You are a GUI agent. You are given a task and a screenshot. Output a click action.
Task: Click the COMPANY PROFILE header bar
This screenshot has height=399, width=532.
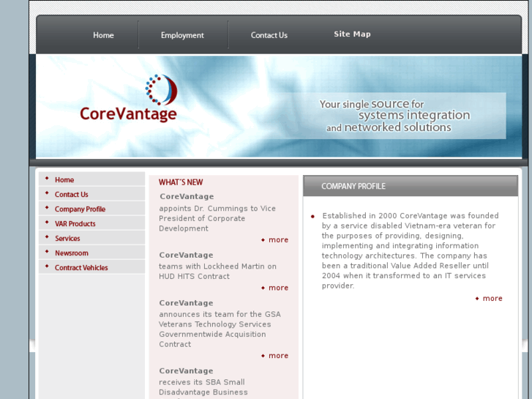pos(411,186)
